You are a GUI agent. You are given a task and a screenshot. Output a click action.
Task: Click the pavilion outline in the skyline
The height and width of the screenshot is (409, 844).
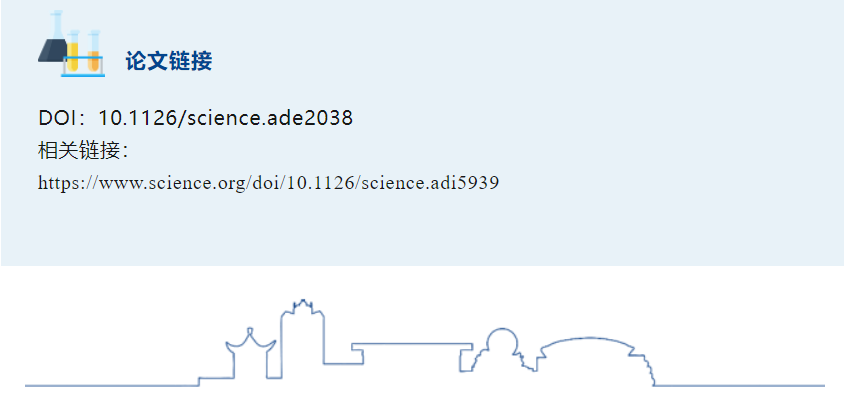click(x=250, y=353)
